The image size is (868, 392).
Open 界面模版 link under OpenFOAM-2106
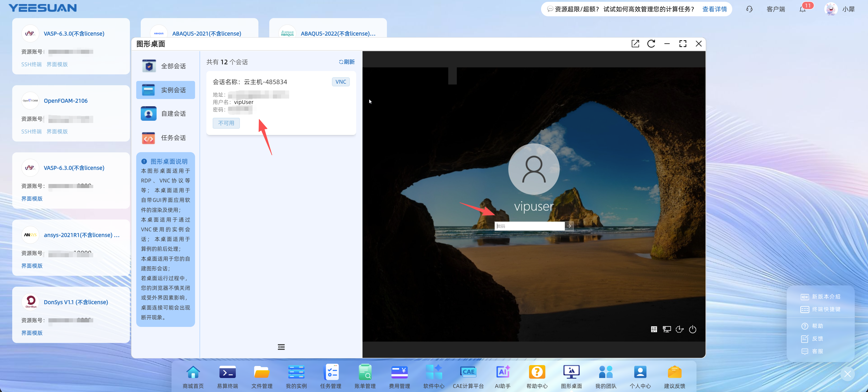57,131
